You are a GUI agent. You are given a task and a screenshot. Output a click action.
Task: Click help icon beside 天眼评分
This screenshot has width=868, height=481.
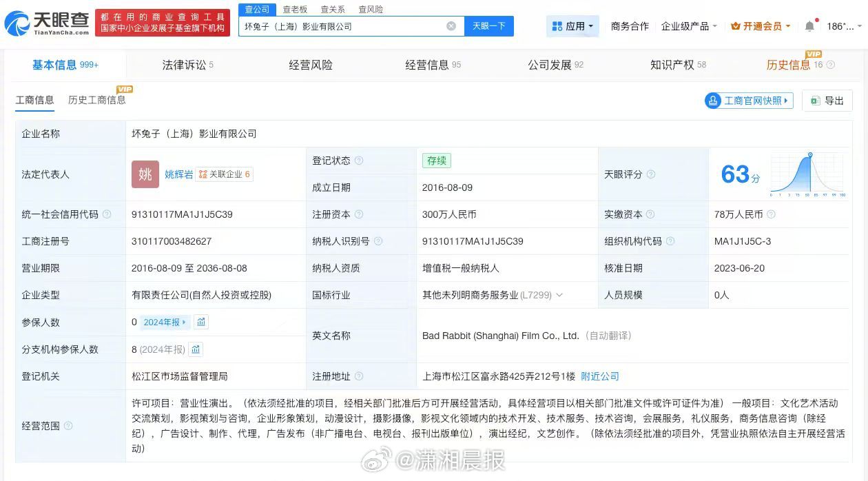click(x=651, y=174)
